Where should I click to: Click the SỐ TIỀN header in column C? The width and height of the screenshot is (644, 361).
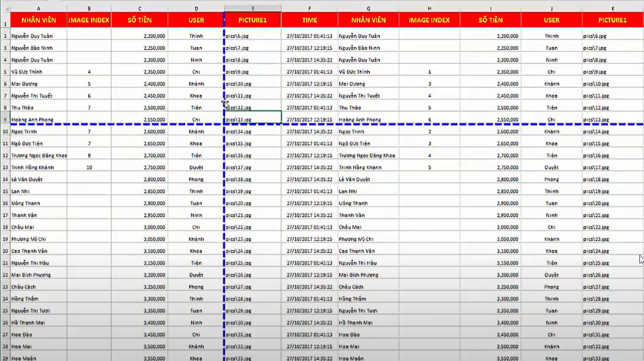140,20
